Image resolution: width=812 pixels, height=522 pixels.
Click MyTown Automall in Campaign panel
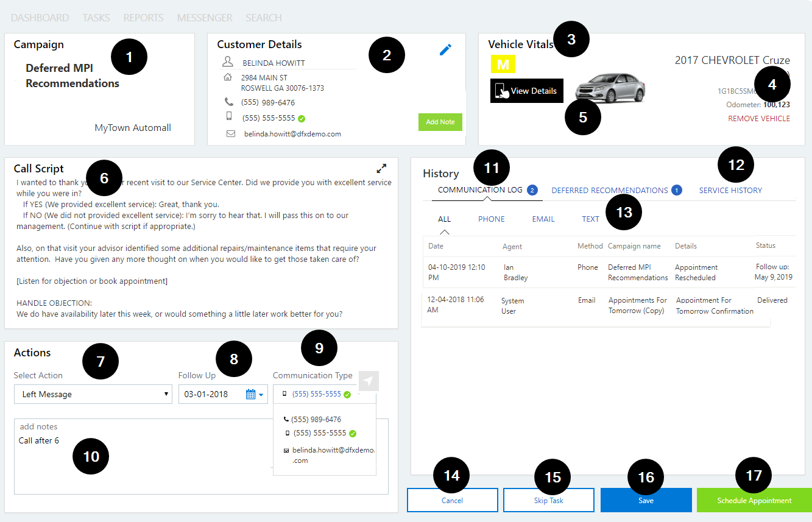133,128
